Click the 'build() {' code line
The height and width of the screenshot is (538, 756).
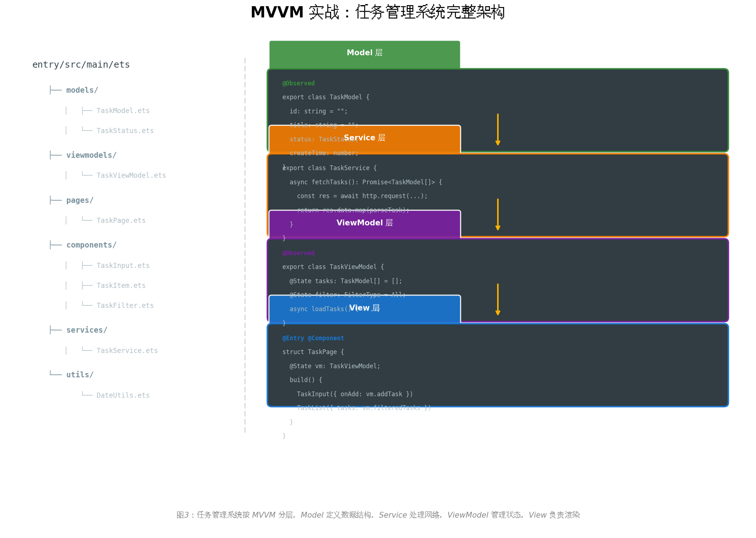[x=306, y=380]
